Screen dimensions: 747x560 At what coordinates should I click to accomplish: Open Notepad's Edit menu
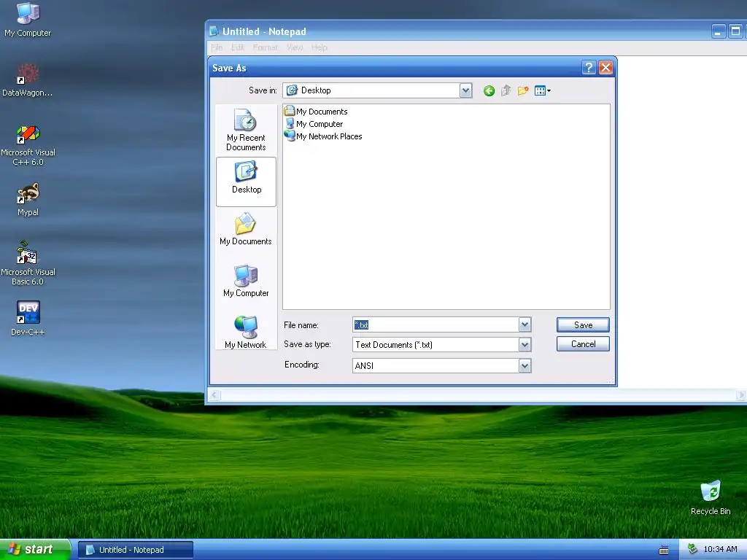tap(238, 47)
